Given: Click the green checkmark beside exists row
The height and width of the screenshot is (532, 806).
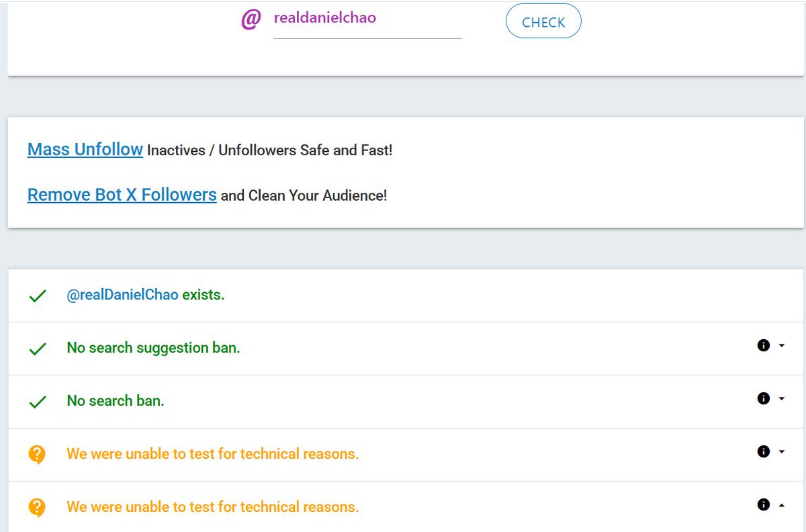Looking at the screenshot, I should [38, 296].
